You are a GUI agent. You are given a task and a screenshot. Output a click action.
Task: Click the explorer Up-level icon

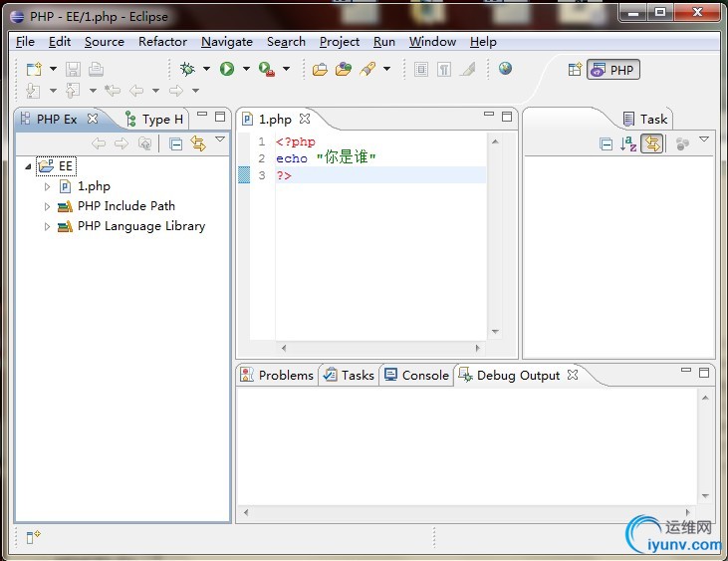pyautogui.click(x=145, y=143)
